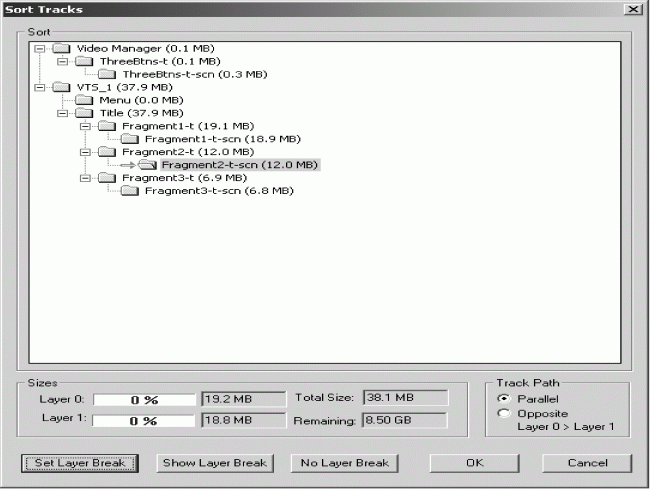The image size is (650, 489).
Task: Select "ThreeBtns-t-scn (0.3 MB)" row
Action: pos(195,74)
